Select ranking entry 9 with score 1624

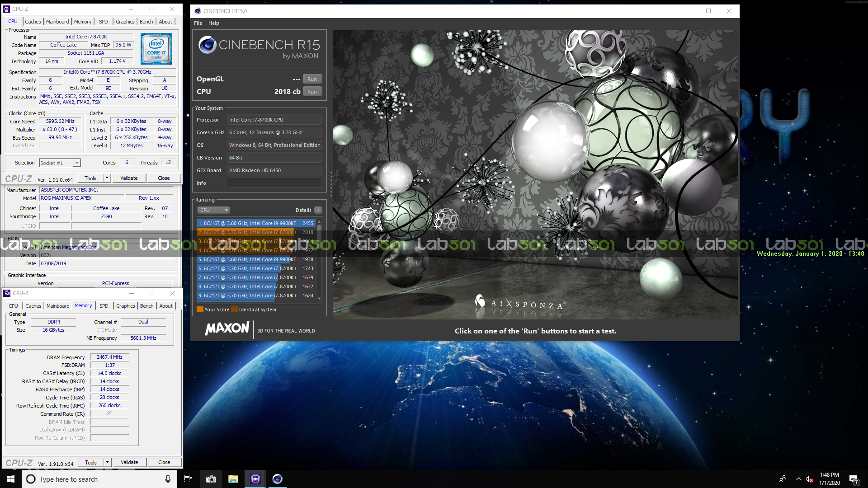(256, 296)
